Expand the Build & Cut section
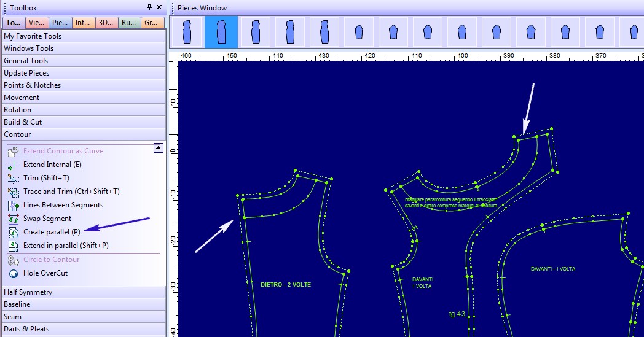644x337 pixels. coord(84,122)
